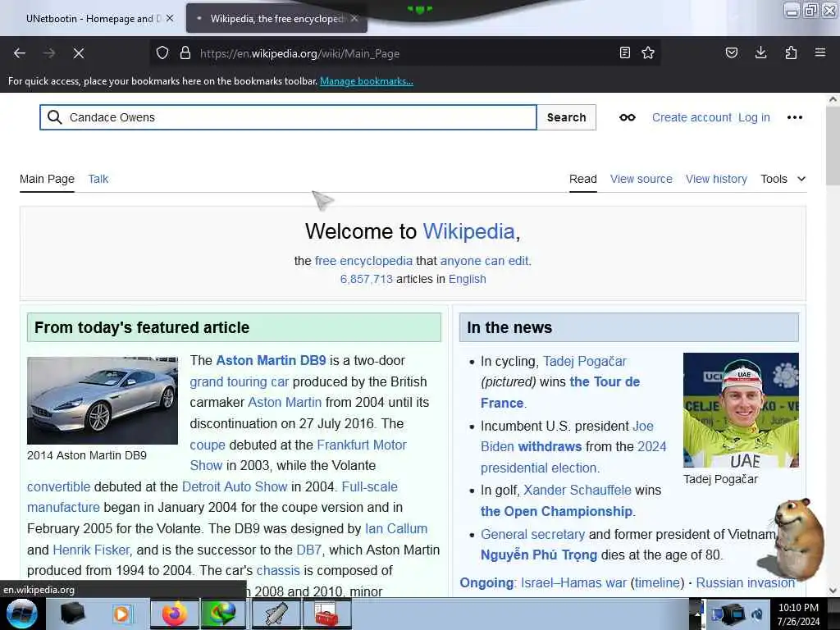Show hidden system tray icons arrow
Image resolution: width=840 pixels, height=630 pixels.
tap(697, 614)
